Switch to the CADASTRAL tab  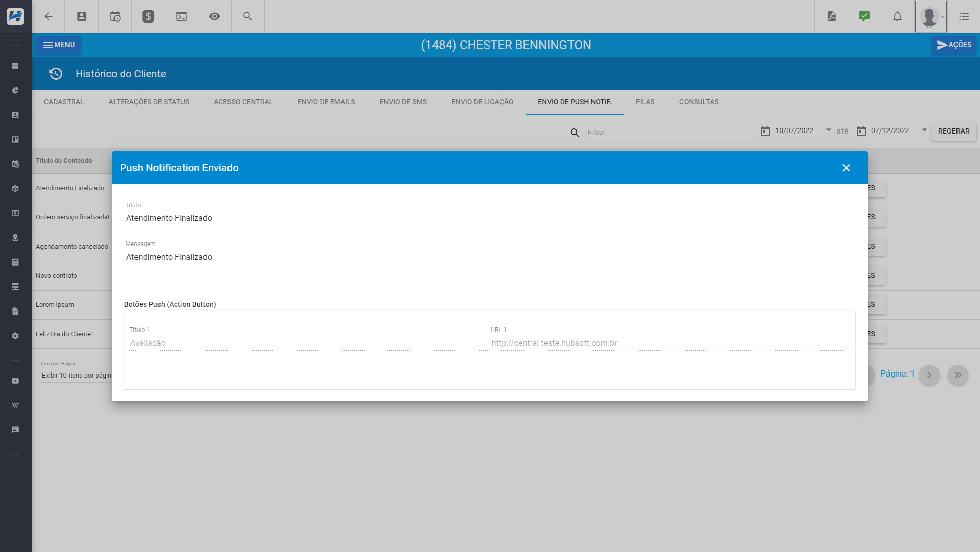coord(64,102)
